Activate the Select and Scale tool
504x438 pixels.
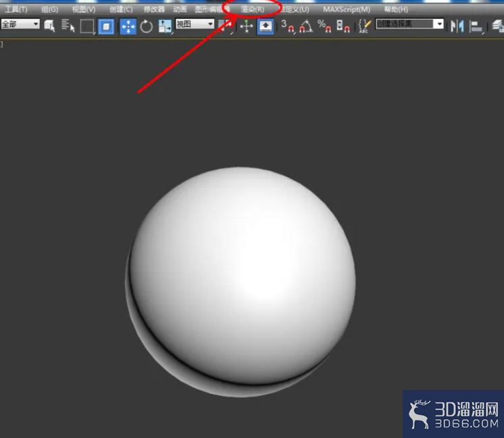(166, 26)
